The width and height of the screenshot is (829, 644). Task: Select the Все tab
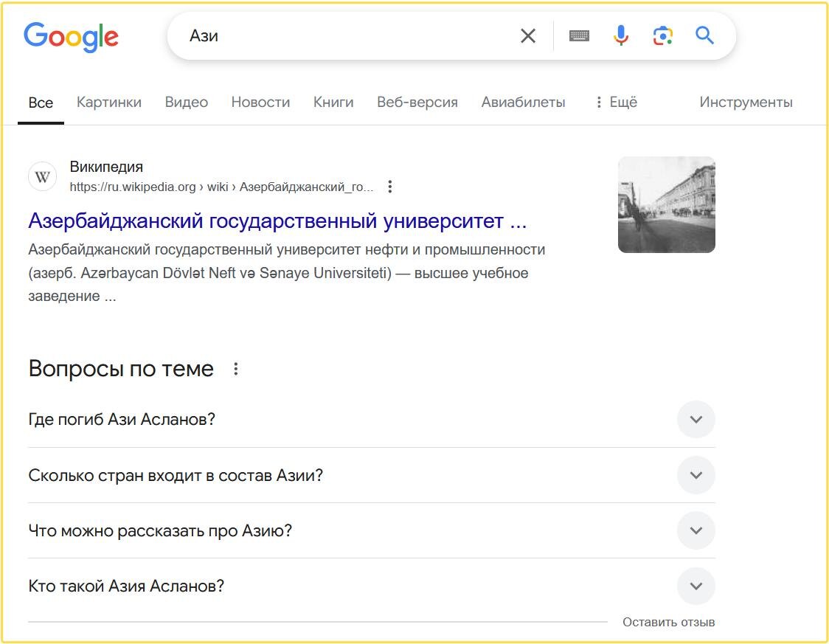point(41,103)
